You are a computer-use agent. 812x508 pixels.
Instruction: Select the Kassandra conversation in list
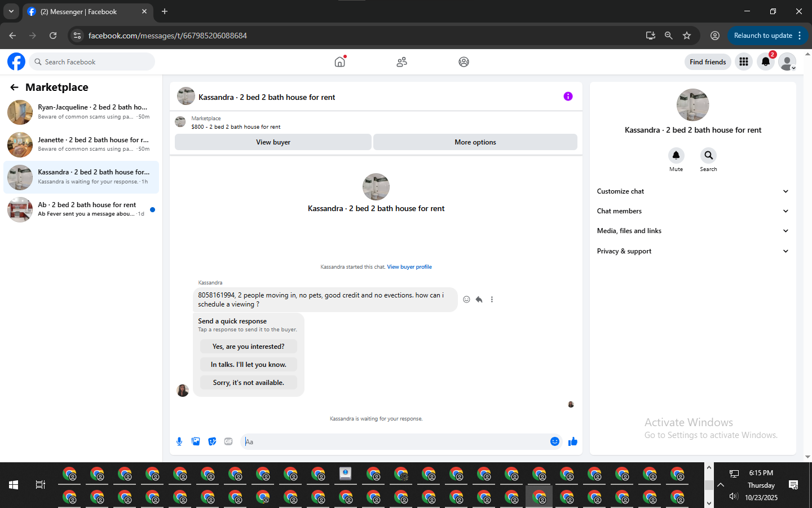coord(81,177)
